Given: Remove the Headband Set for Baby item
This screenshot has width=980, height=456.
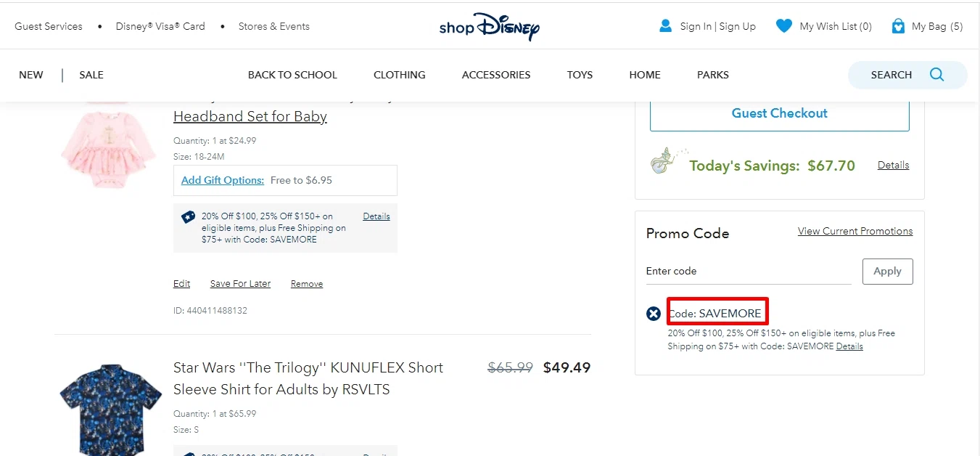Looking at the screenshot, I should coord(307,284).
